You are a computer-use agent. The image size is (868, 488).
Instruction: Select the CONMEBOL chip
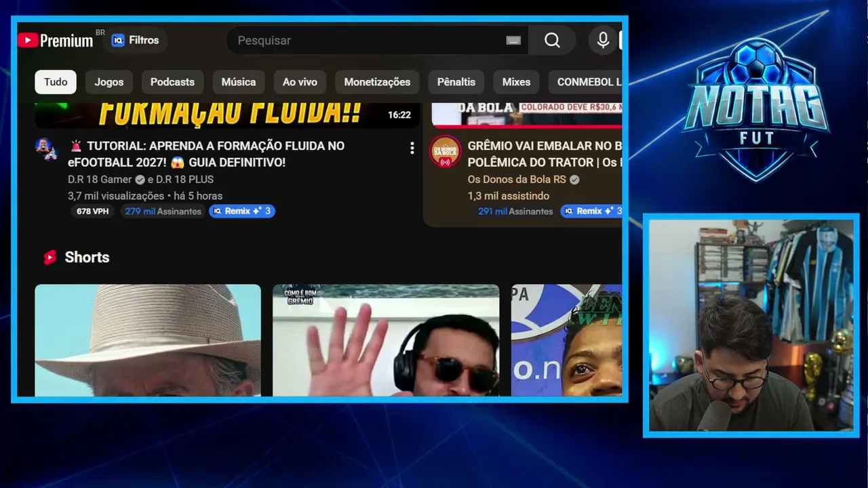pyautogui.click(x=585, y=82)
